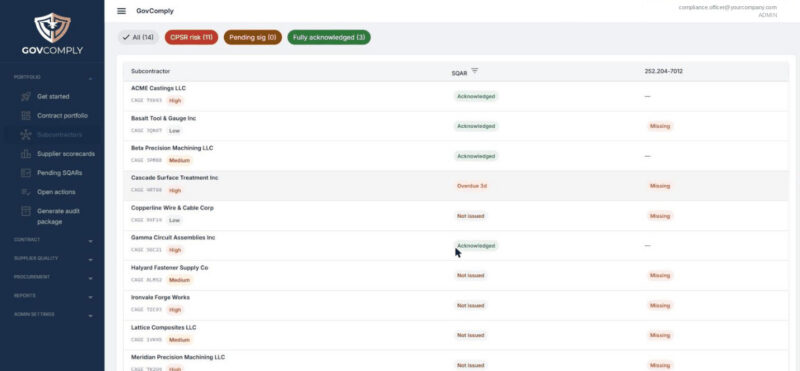Click the Generate audit package icon
The image size is (800, 371).
pos(26,211)
